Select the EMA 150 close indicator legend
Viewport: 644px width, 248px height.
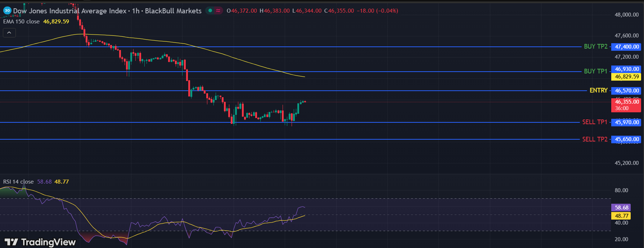tap(22, 22)
